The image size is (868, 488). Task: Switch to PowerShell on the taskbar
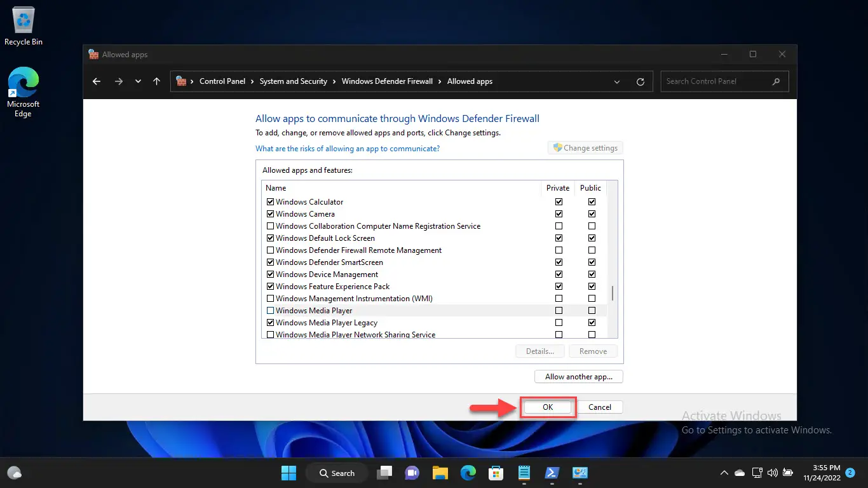click(x=552, y=473)
